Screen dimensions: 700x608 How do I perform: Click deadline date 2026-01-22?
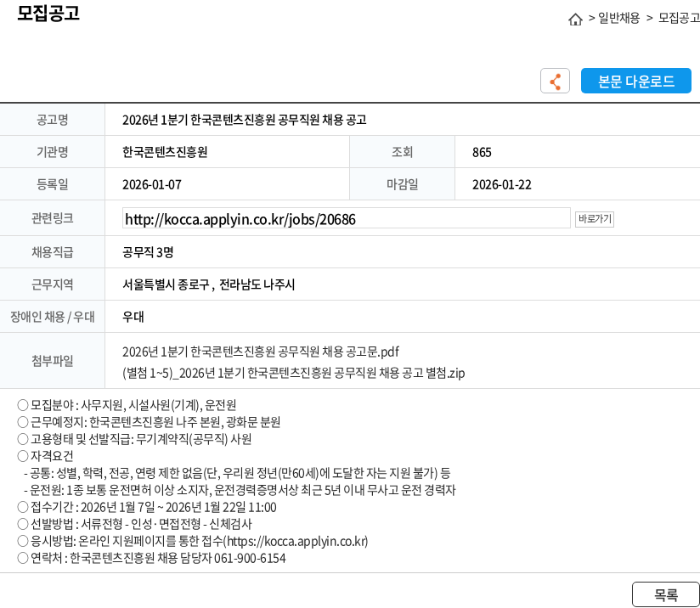pos(502,184)
